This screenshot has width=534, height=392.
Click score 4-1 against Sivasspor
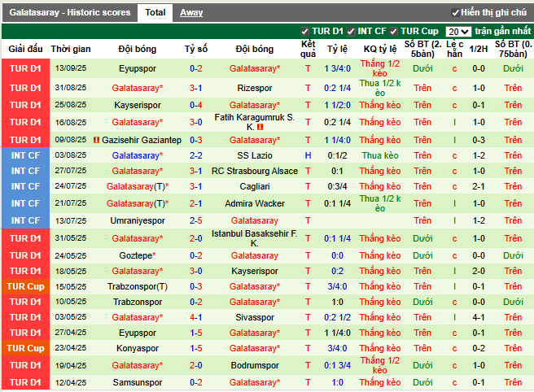point(196,317)
